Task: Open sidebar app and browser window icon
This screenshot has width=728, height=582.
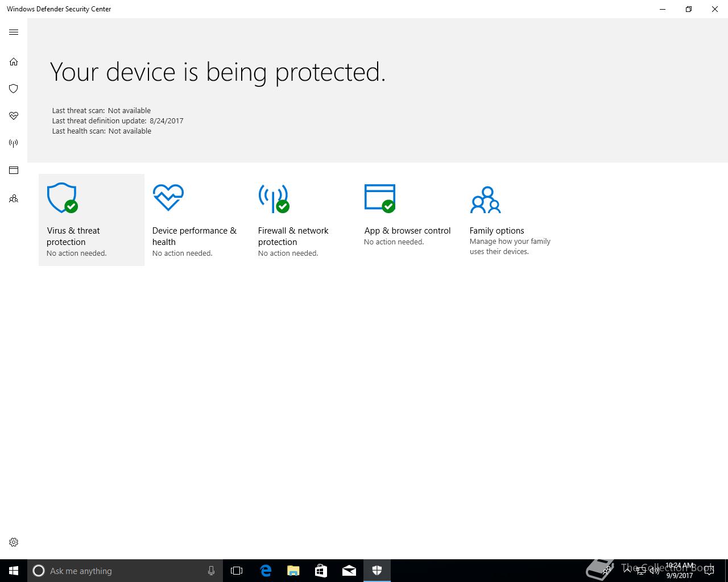Action: point(14,171)
